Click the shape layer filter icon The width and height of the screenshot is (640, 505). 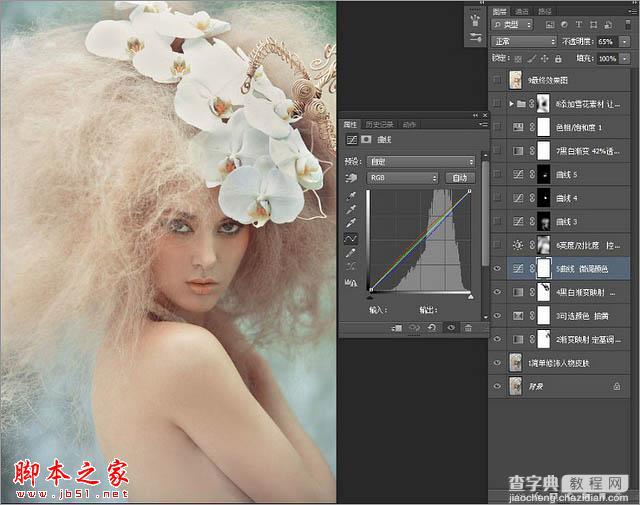(x=593, y=25)
